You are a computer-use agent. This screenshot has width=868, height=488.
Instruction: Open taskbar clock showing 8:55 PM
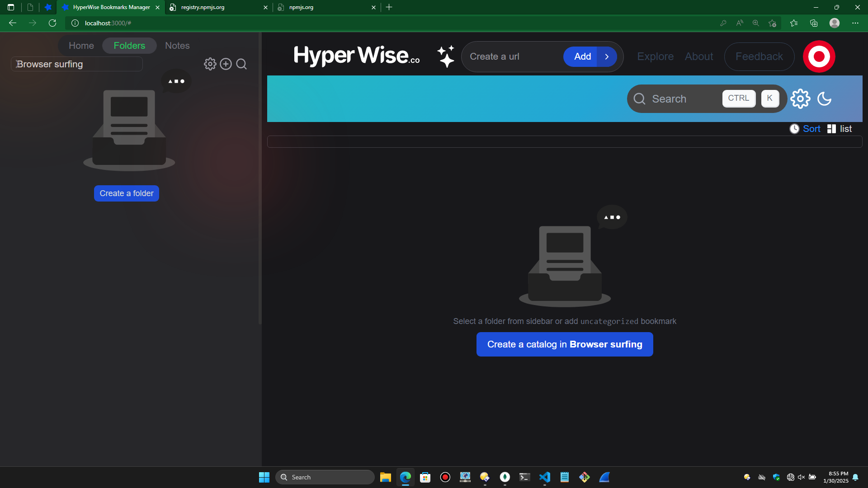coord(835,477)
